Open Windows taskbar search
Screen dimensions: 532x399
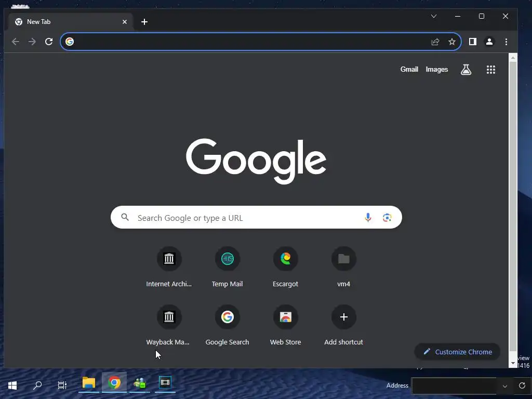coord(37,385)
